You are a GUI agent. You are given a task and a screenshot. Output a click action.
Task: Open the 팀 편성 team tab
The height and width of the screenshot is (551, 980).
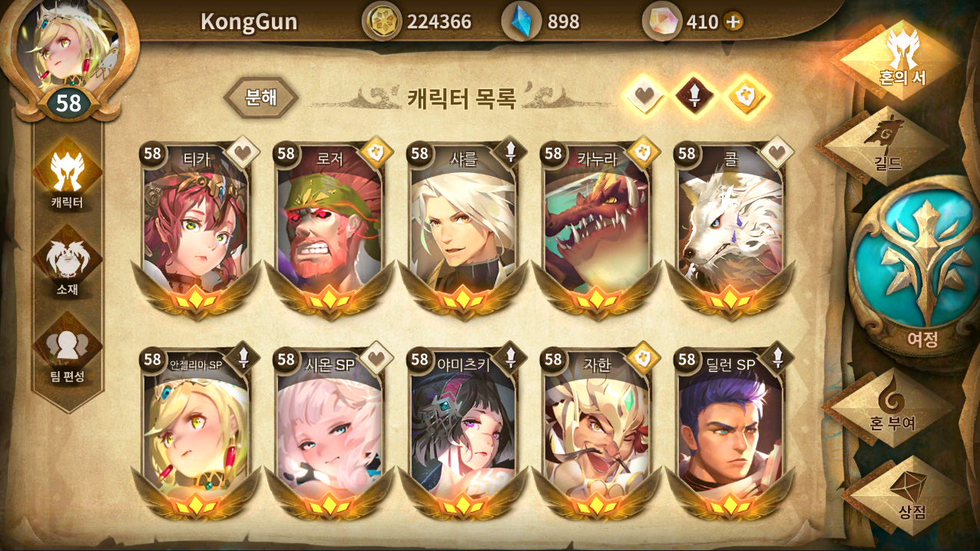tap(68, 350)
